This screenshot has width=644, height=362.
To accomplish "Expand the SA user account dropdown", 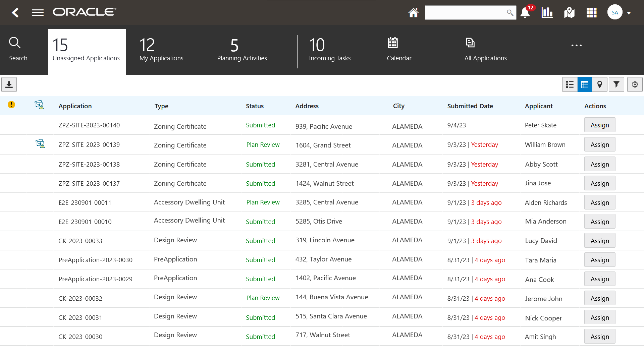I will pos(629,13).
